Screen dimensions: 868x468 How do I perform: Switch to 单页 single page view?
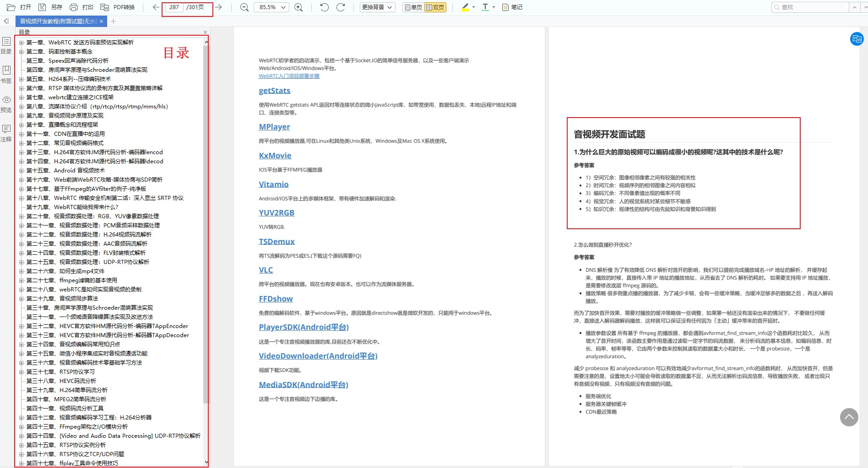pyautogui.click(x=413, y=7)
